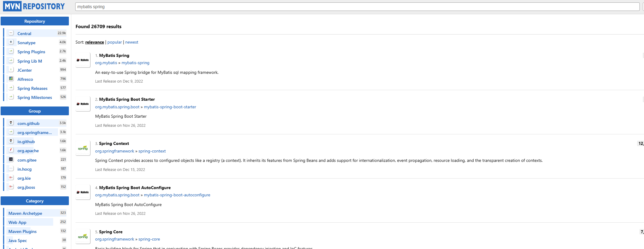The width and height of the screenshot is (644, 249).
Task: Filter by io.github group link
Action: (26, 142)
